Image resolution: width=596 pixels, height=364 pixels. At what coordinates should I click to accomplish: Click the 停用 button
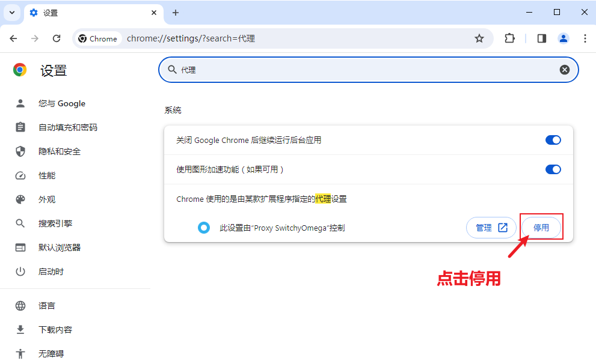(x=541, y=228)
